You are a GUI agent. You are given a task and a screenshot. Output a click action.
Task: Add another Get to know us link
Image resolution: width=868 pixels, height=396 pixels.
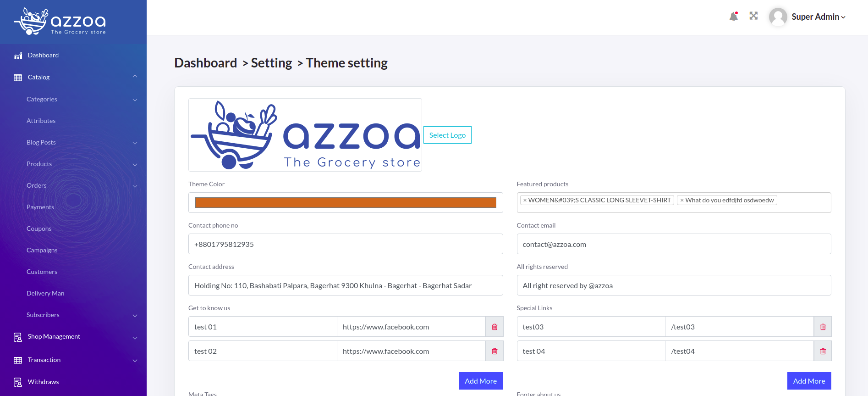(480, 381)
